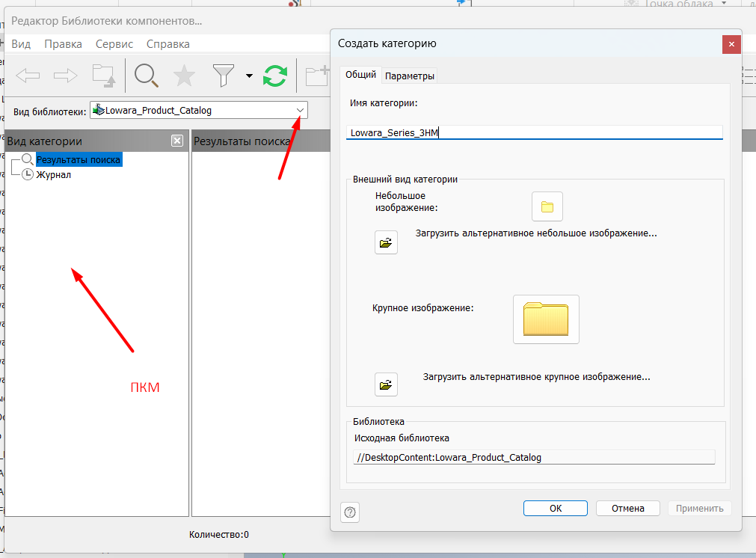Click the up-one-level folder icon
This screenshot has height=558, width=756.
(x=104, y=76)
